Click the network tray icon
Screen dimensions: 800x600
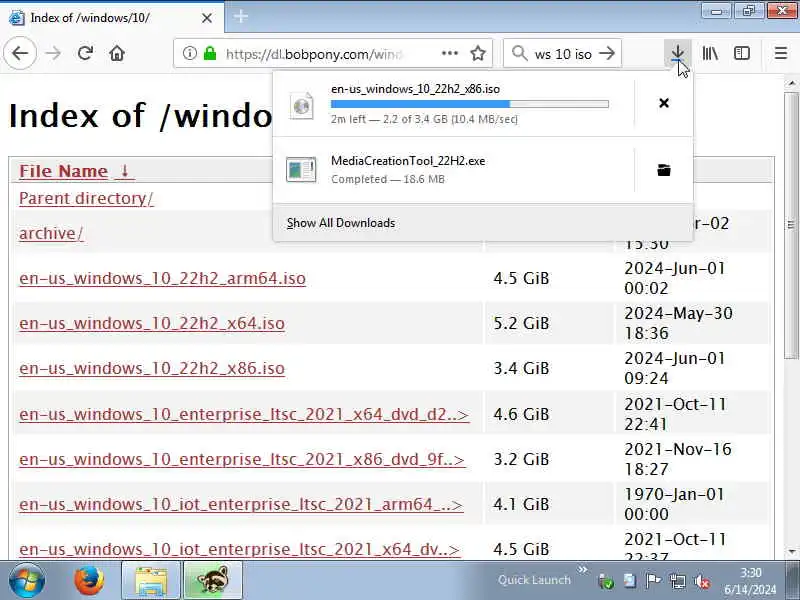pos(678,581)
